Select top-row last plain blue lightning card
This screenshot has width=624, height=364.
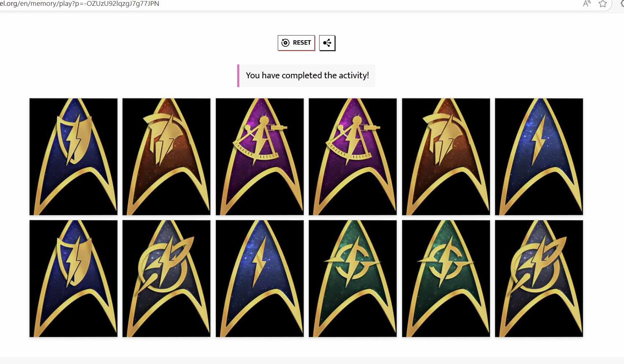pyautogui.click(x=539, y=157)
